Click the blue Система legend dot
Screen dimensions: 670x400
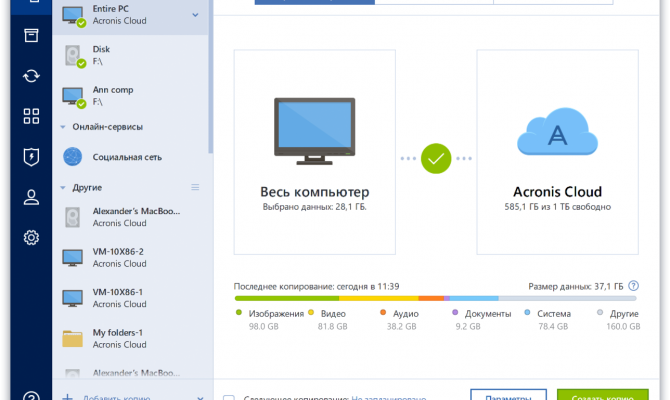(x=527, y=313)
